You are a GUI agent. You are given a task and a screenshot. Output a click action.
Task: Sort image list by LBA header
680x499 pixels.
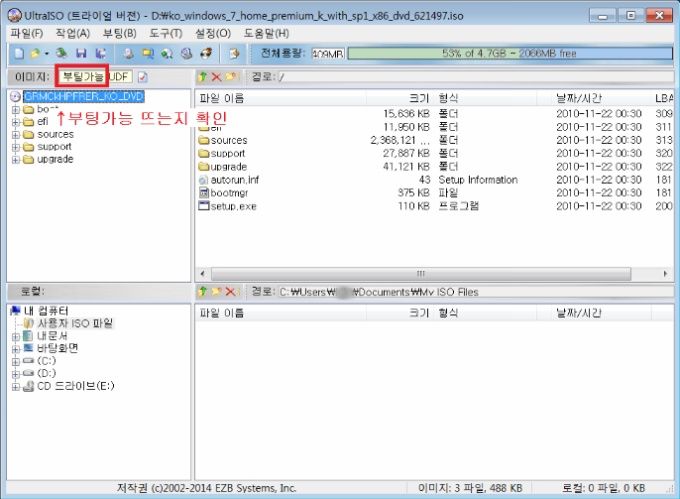[x=663, y=98]
